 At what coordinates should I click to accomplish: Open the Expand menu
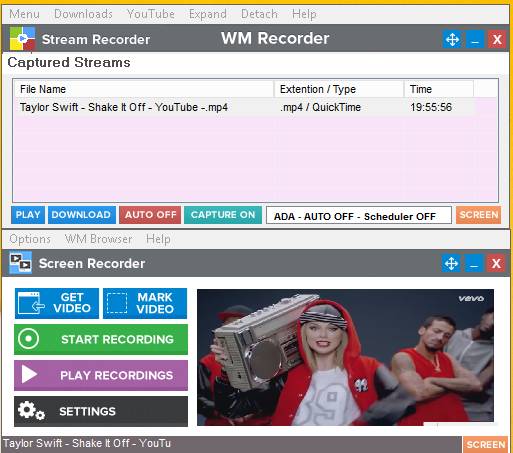point(208,14)
